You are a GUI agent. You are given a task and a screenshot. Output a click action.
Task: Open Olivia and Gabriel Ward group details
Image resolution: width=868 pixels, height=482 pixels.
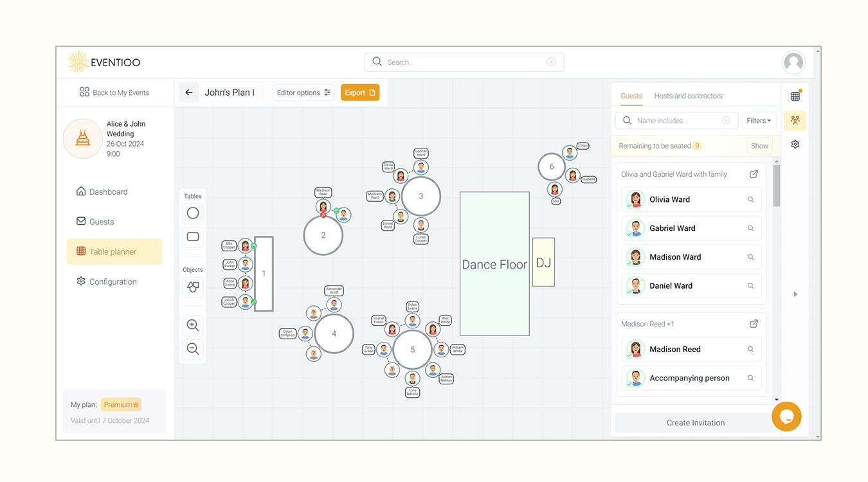click(753, 174)
